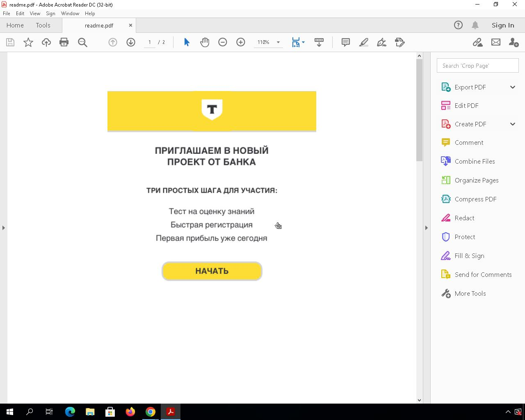
Task: Print the document
Action: click(x=64, y=42)
